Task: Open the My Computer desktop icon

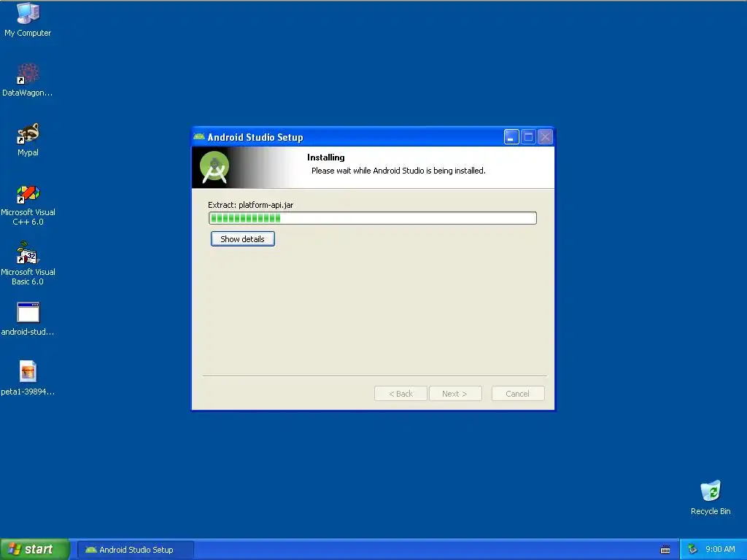Action: click(x=28, y=20)
